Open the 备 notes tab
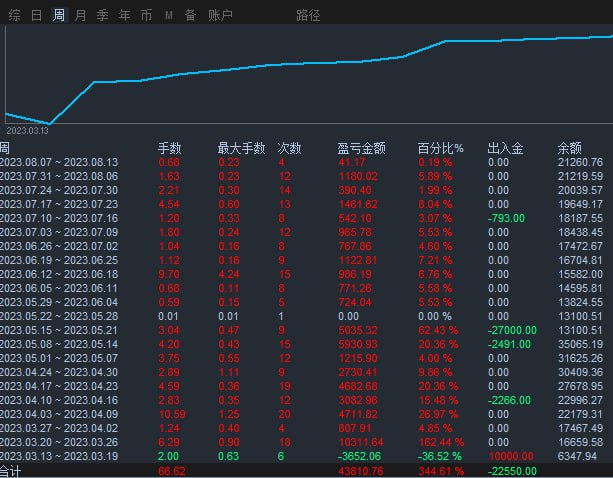This screenshot has height=478, width=613. (x=190, y=15)
